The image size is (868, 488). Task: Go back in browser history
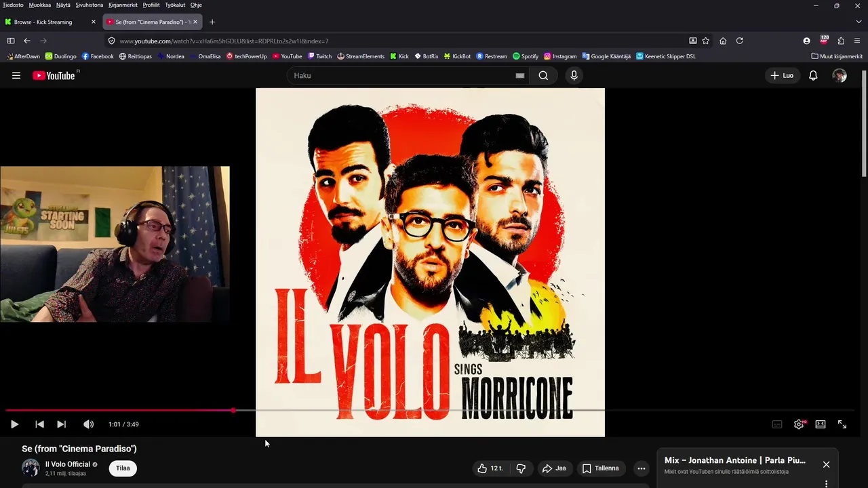pos(27,41)
